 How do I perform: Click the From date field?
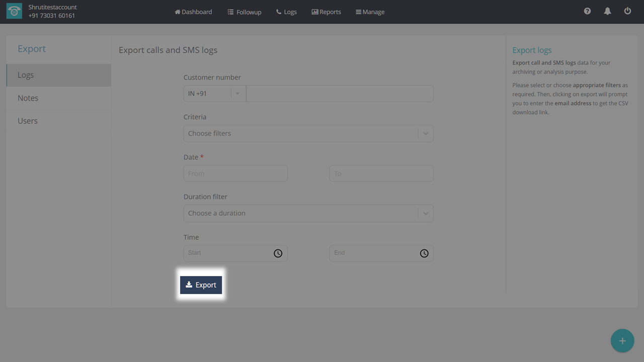(x=235, y=173)
